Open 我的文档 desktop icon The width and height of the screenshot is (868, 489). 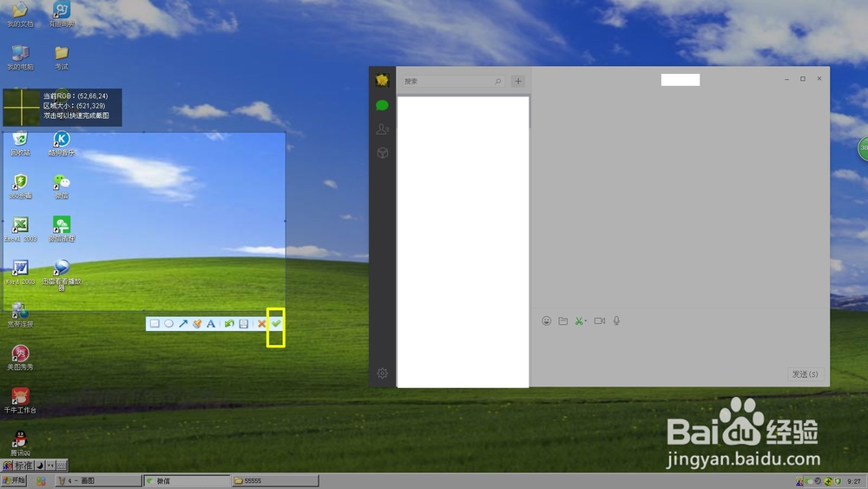20,15
